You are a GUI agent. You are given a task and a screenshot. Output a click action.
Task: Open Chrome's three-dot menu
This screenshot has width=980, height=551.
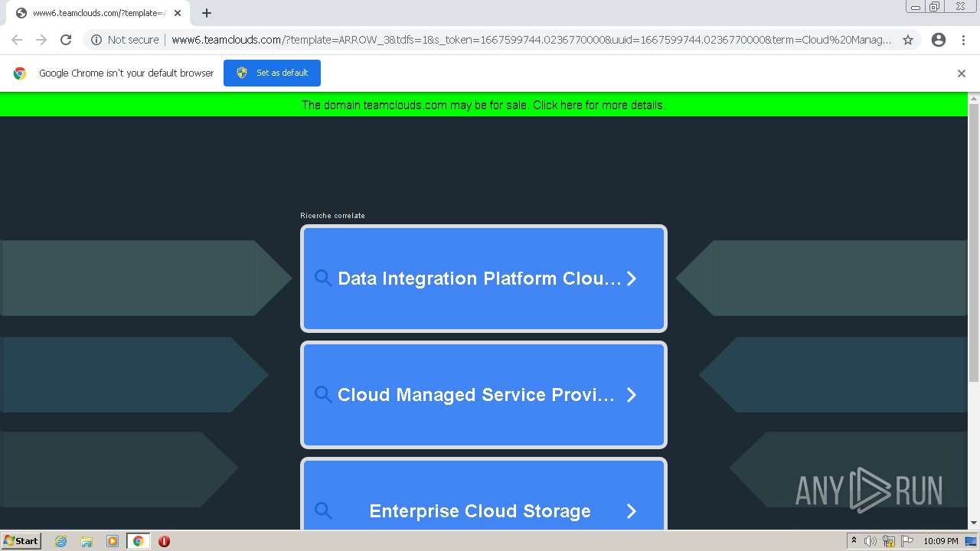964,40
